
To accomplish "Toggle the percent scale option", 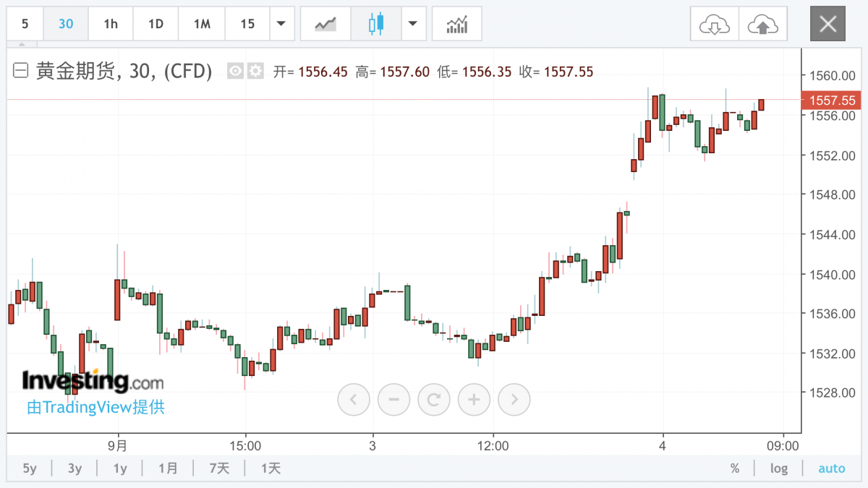I will (735, 468).
